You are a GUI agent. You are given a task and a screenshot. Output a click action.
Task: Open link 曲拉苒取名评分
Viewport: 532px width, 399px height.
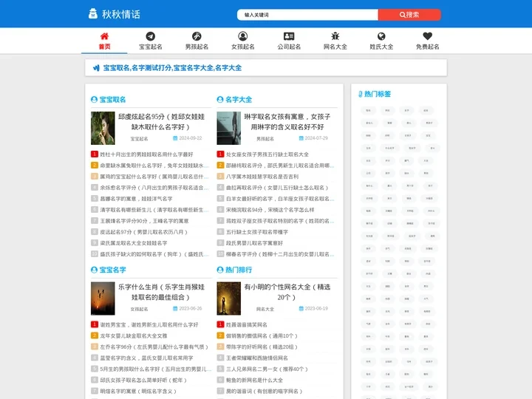(x=277, y=188)
